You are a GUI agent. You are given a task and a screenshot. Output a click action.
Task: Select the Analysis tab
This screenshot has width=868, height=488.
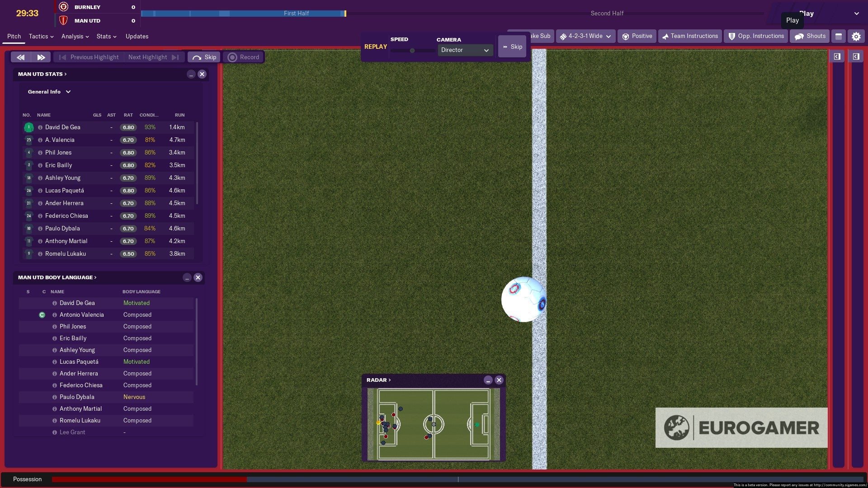click(x=73, y=36)
